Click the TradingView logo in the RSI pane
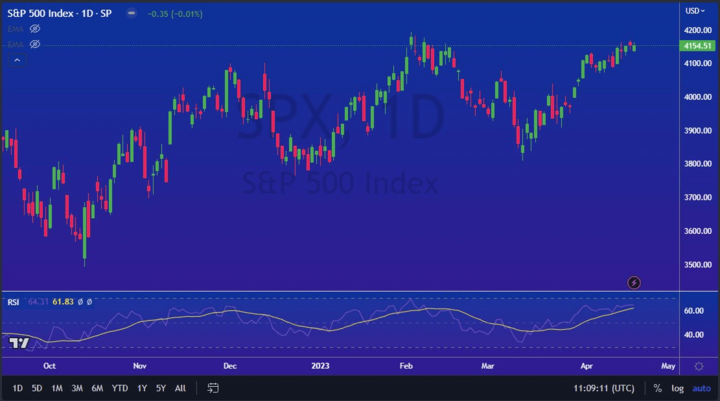Screen dimensions: 720x401 click(19, 343)
